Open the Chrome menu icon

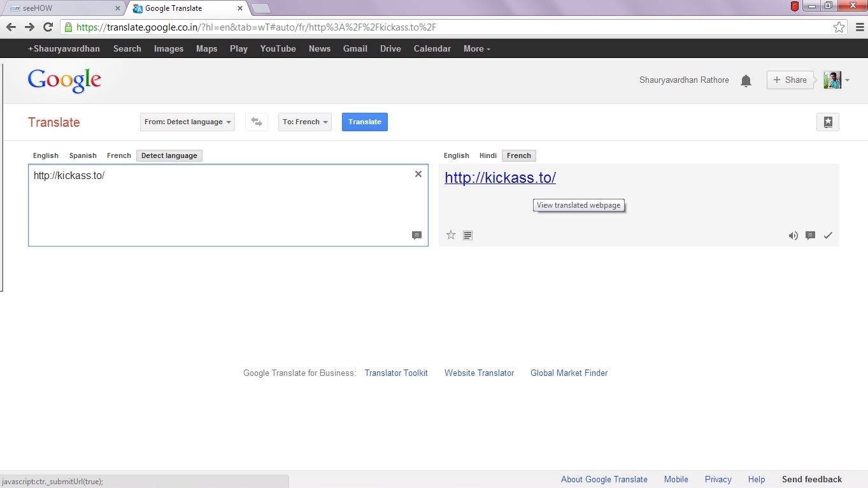[860, 27]
